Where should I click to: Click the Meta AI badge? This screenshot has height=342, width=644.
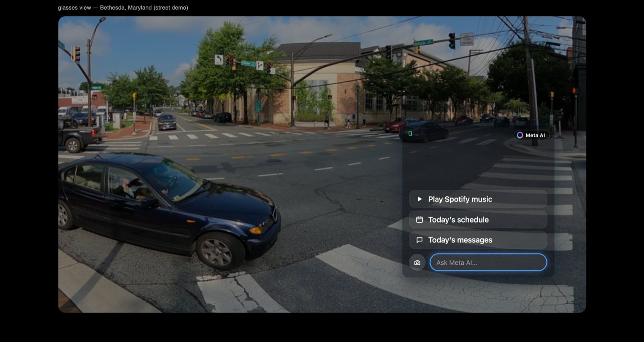[x=531, y=135]
